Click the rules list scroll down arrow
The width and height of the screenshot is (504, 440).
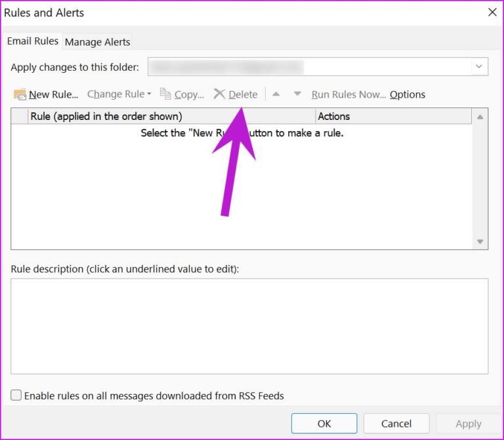480,241
